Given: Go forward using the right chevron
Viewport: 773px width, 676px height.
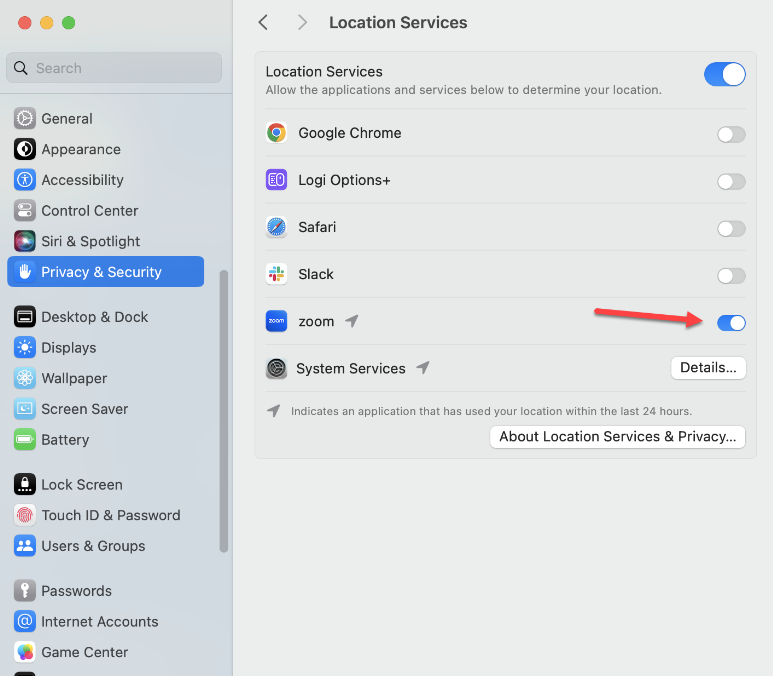Looking at the screenshot, I should point(302,22).
